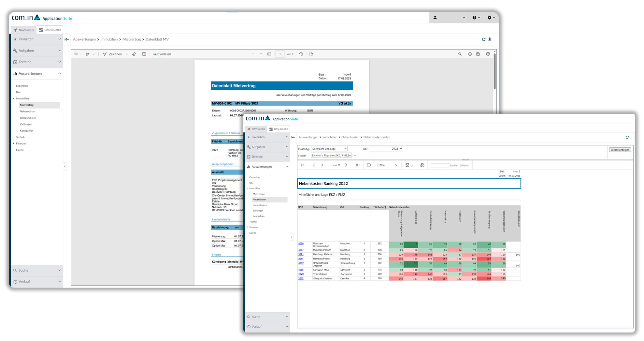644x341 pixels.
Task: Print the Datenblatt PDF document
Action: pos(470,54)
